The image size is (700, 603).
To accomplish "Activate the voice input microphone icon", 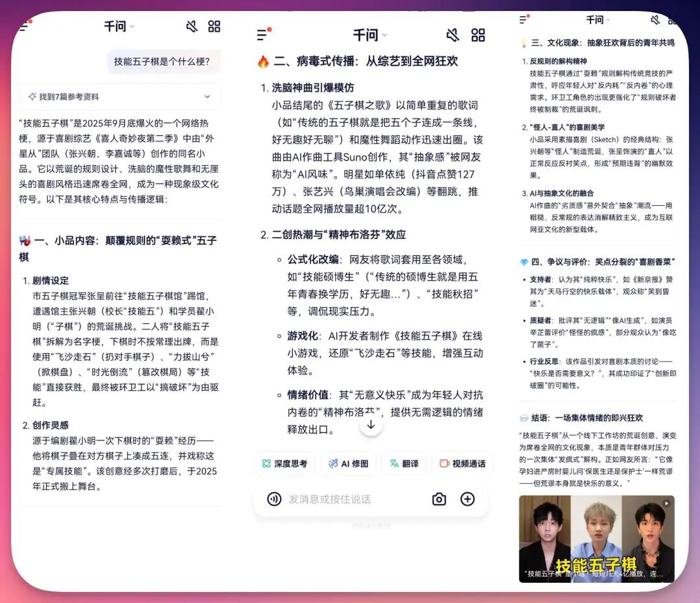I will (x=272, y=499).
